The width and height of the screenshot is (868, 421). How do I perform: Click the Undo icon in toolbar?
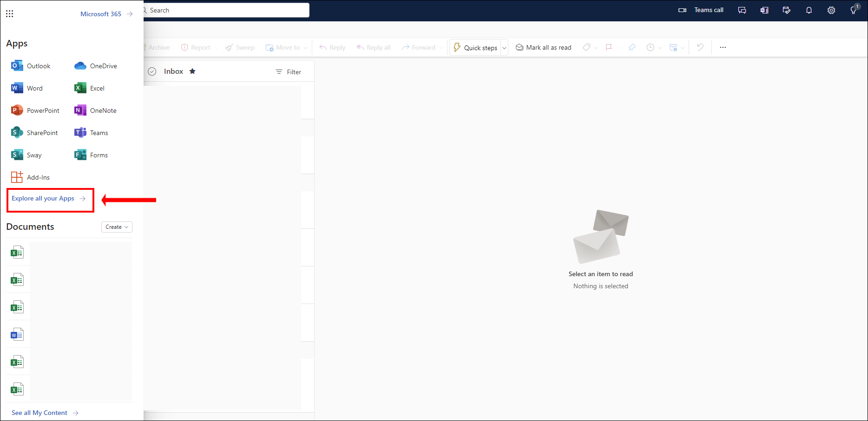click(x=700, y=47)
